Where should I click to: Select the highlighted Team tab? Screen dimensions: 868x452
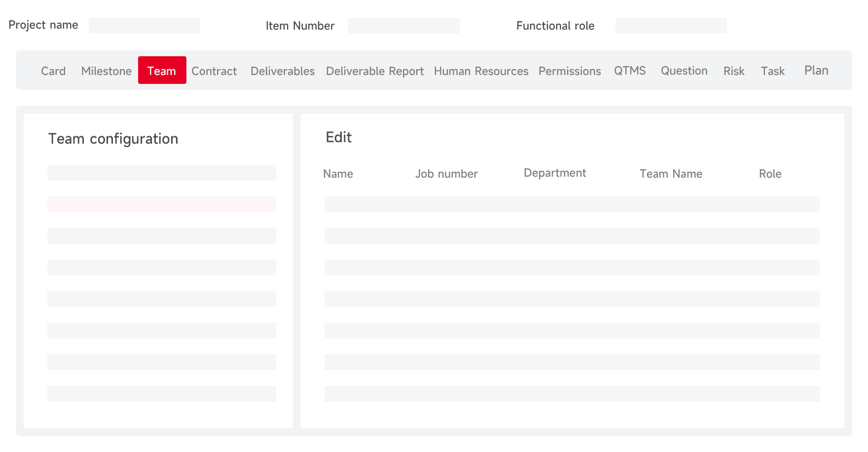coord(162,70)
